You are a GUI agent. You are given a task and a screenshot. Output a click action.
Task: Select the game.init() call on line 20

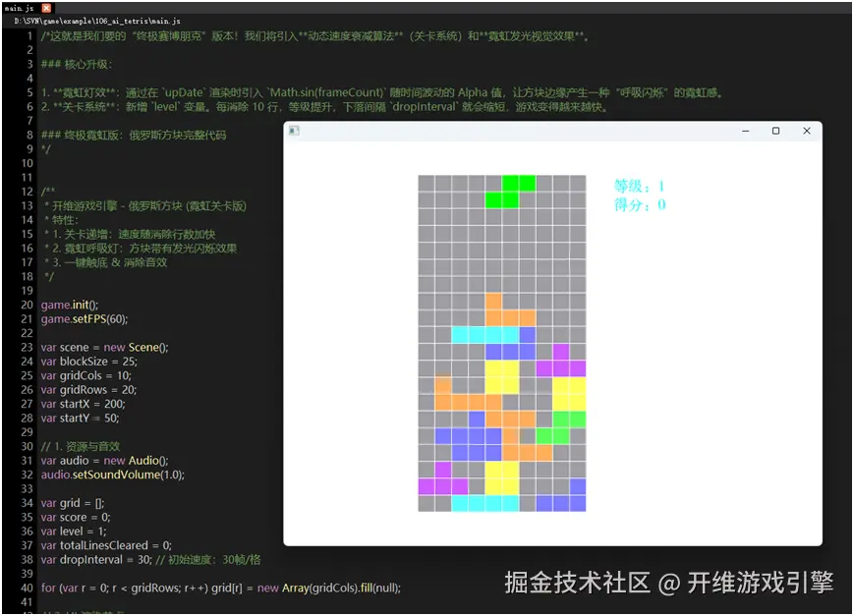(67, 305)
